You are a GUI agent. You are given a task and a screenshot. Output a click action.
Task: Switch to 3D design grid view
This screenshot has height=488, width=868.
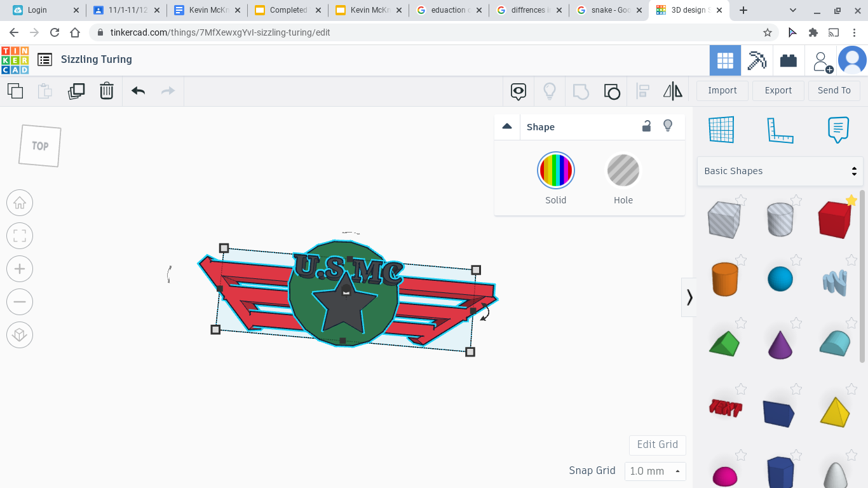coord(725,60)
